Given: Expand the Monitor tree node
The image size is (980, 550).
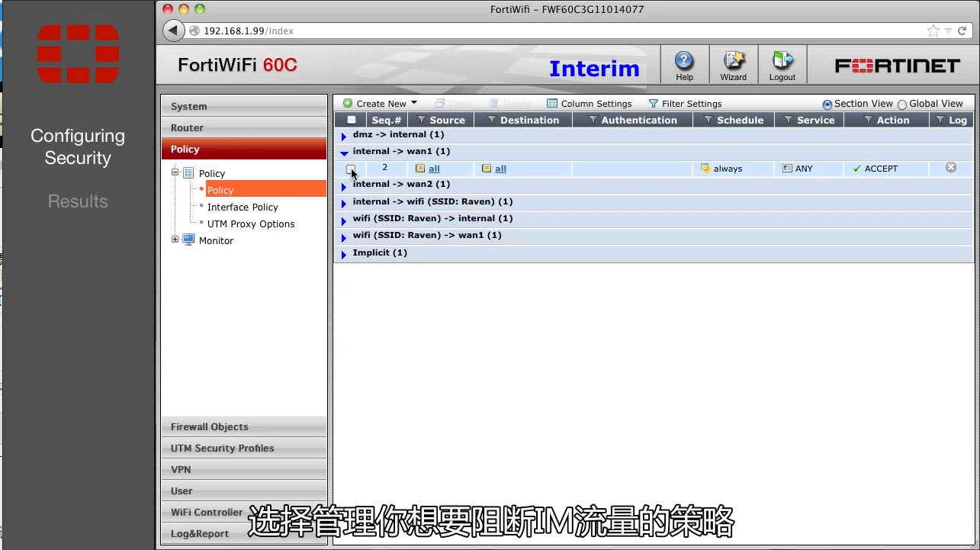Looking at the screenshot, I should 175,240.
